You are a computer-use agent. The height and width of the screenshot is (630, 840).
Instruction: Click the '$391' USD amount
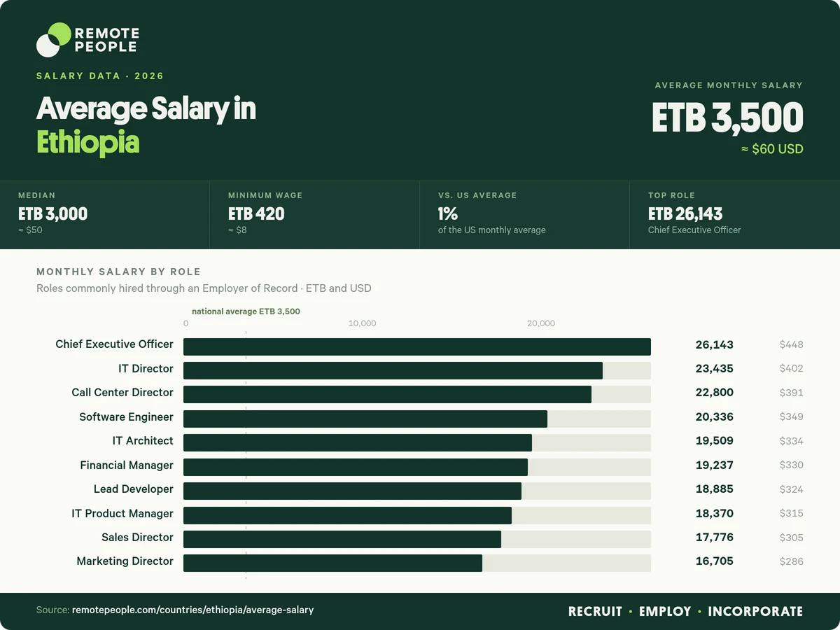(792, 393)
